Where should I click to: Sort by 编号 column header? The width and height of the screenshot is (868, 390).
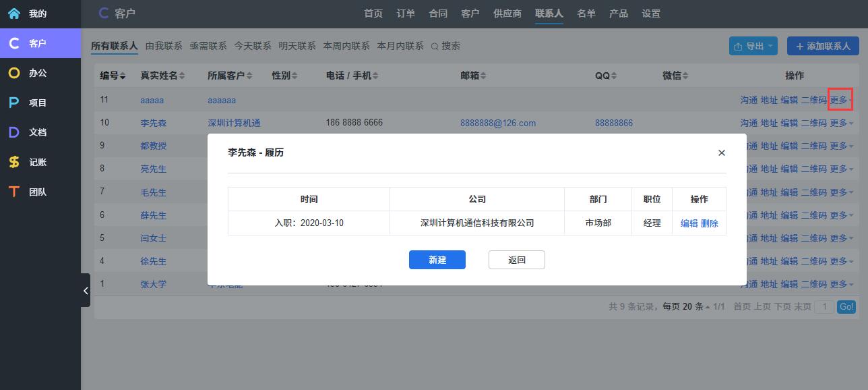pyautogui.click(x=113, y=76)
